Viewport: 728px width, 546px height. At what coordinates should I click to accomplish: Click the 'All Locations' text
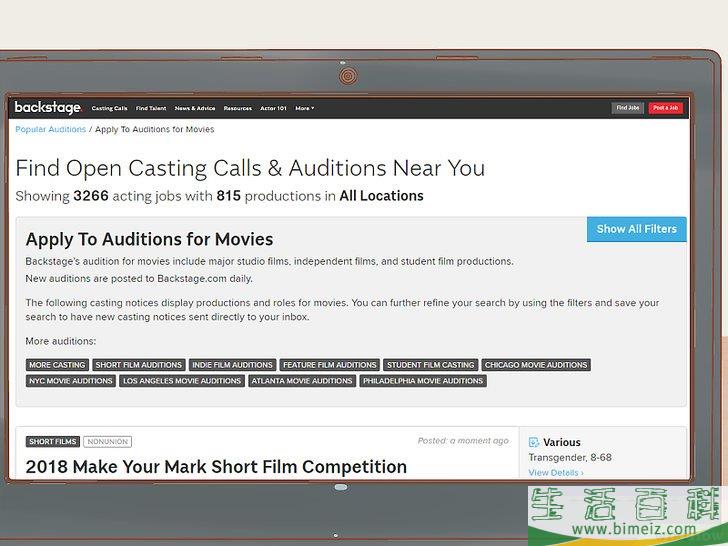click(381, 196)
